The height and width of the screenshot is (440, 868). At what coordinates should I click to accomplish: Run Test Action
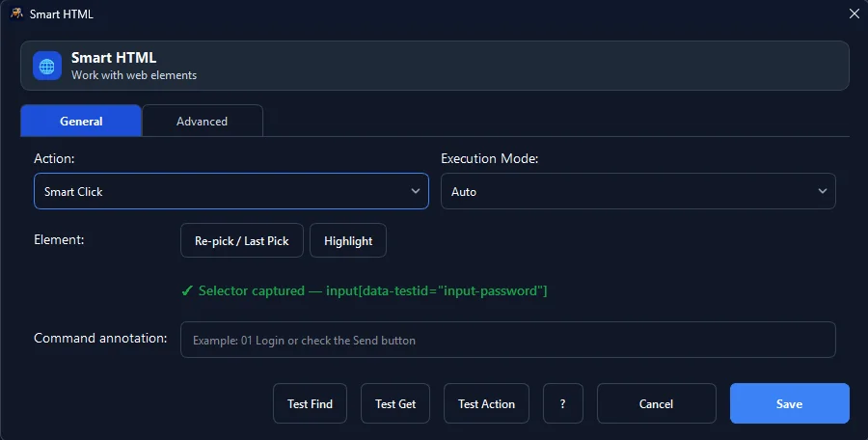pyautogui.click(x=487, y=403)
